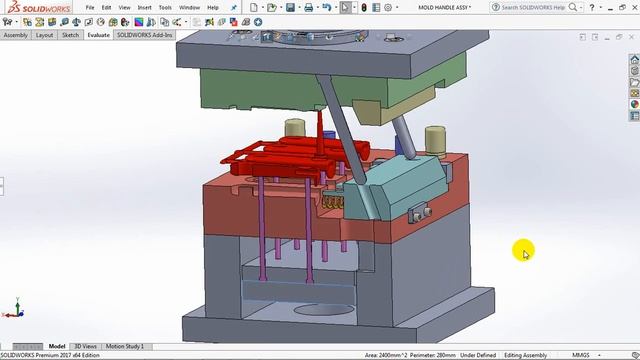Screen dimensions: 640x360
Task: Select the Model bottom tab
Action: click(x=57, y=346)
